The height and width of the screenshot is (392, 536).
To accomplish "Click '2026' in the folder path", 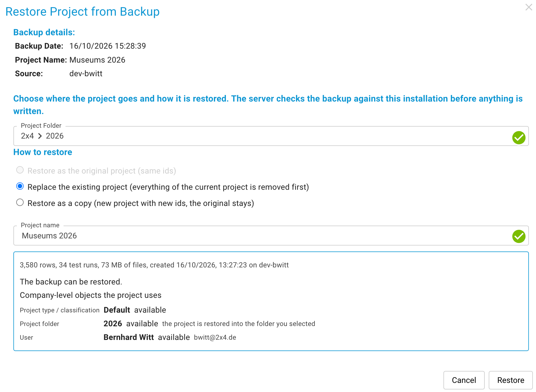I will tap(55, 136).
